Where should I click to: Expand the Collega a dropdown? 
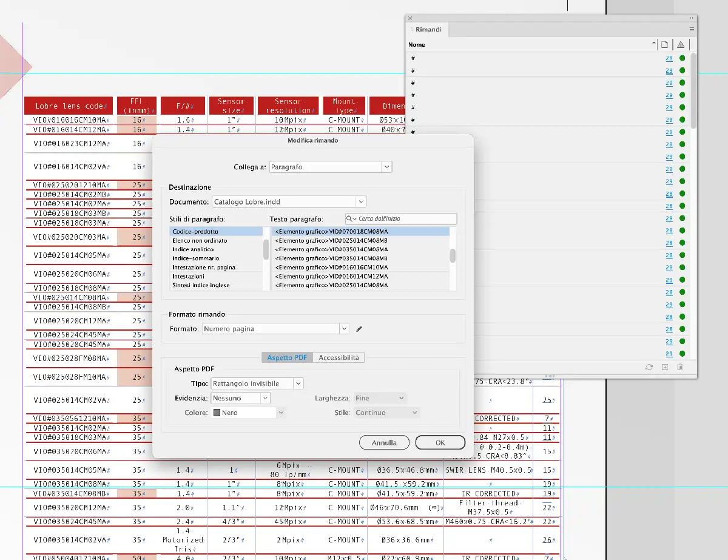(386, 167)
